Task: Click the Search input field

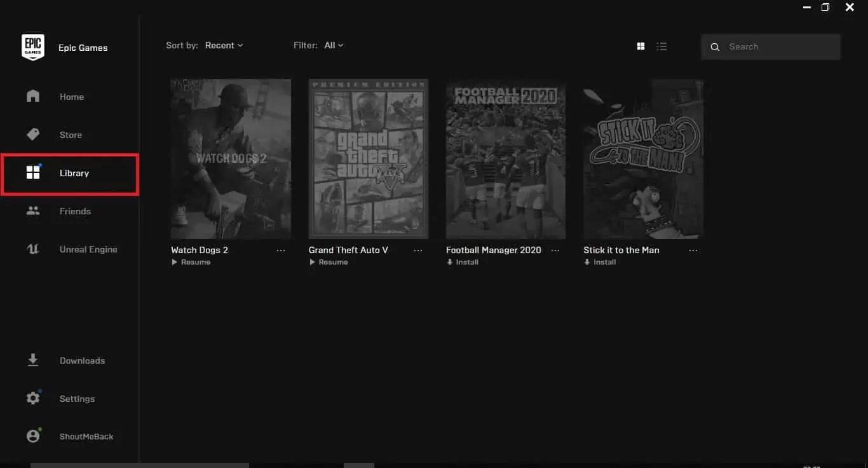Action: 771,47
